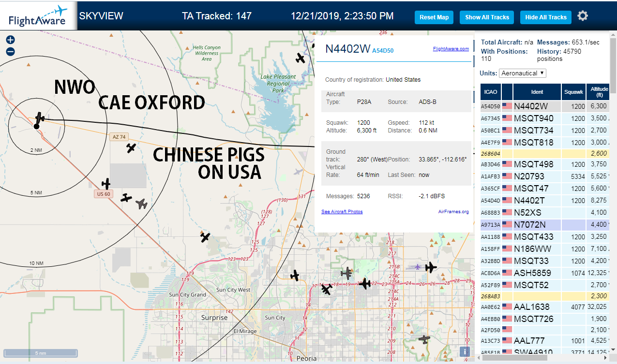Screen dimensions: 617x364
Task: Click the Reset Map button
Action: 434,17
